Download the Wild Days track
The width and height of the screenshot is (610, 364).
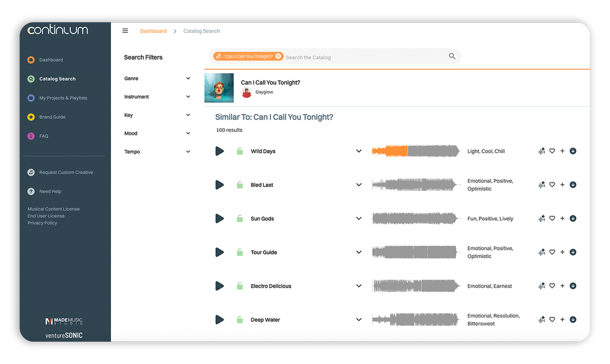click(573, 151)
